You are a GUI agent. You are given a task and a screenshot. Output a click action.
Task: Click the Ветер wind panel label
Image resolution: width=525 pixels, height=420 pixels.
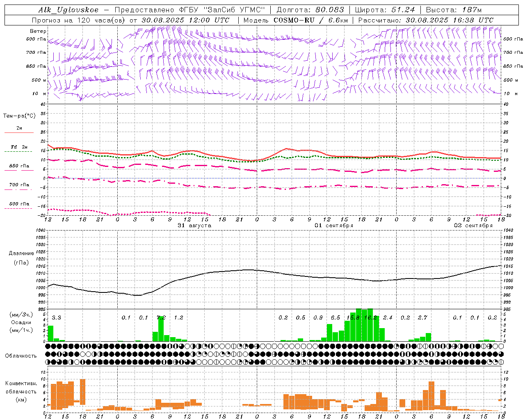click(x=38, y=31)
